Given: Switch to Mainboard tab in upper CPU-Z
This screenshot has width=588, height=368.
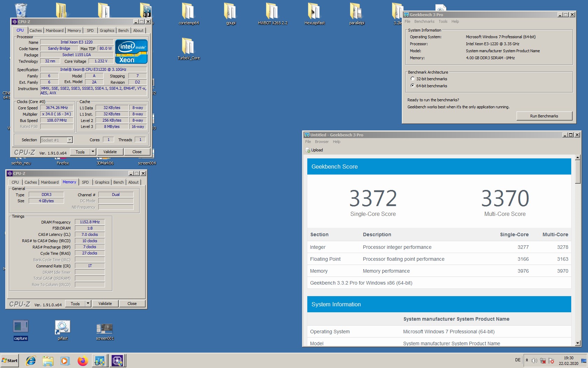Looking at the screenshot, I should (55, 30).
